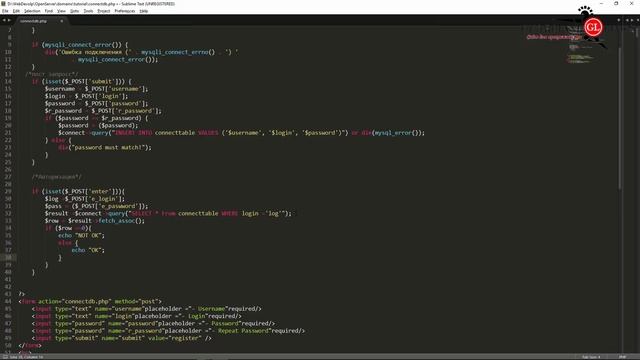This screenshot has width=640, height=360.
Task: Click the isset($_POST['enter']) line
Action: pyautogui.click(x=78, y=191)
